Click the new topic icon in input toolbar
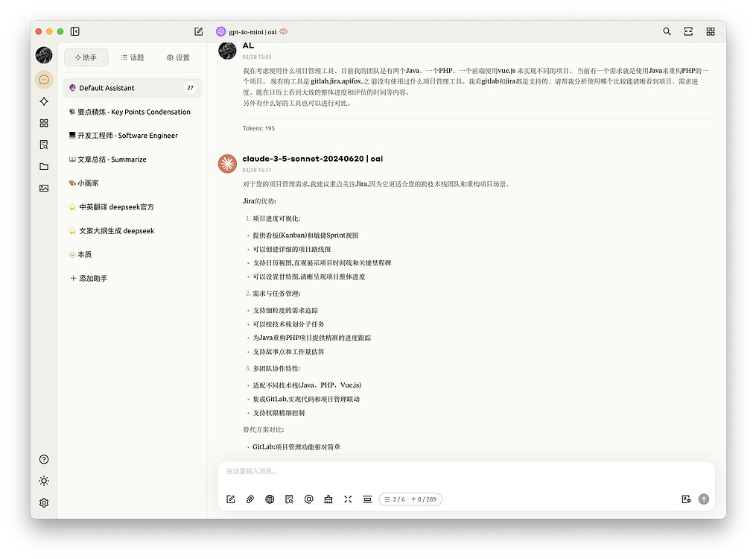The width and height of the screenshot is (756, 559). (x=230, y=499)
